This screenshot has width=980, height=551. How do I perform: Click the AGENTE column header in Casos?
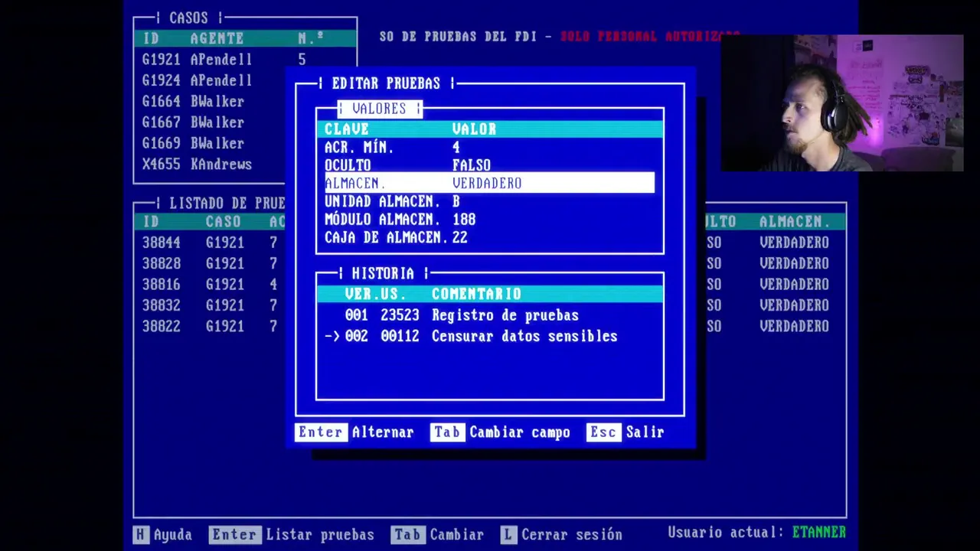coord(217,38)
